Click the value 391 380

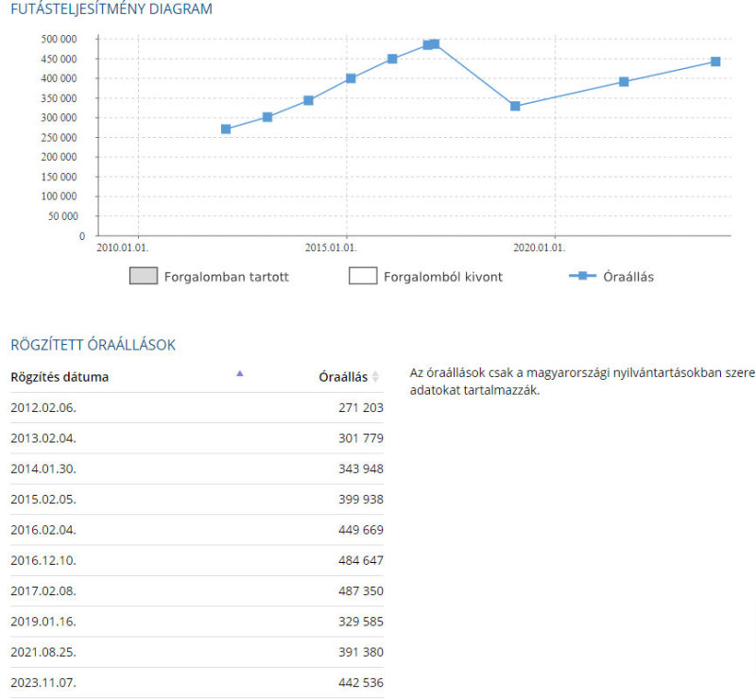(x=361, y=652)
